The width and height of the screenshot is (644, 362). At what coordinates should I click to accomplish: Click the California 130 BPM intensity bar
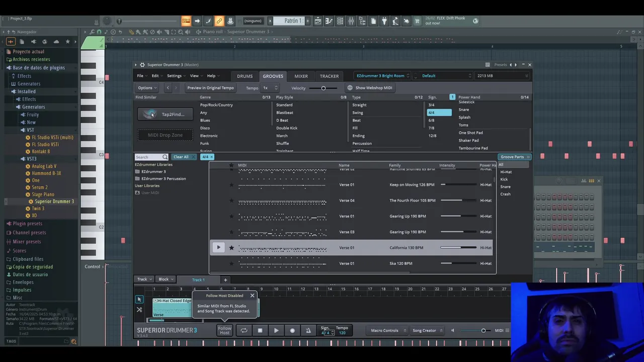pos(458,247)
